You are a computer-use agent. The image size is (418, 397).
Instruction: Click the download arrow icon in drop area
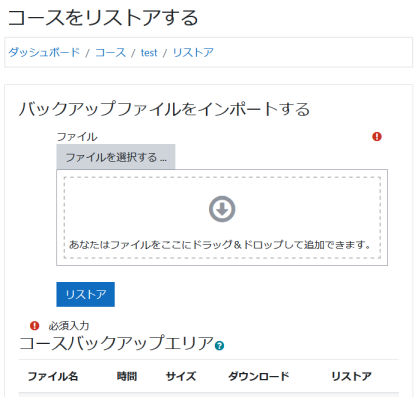coord(222,209)
